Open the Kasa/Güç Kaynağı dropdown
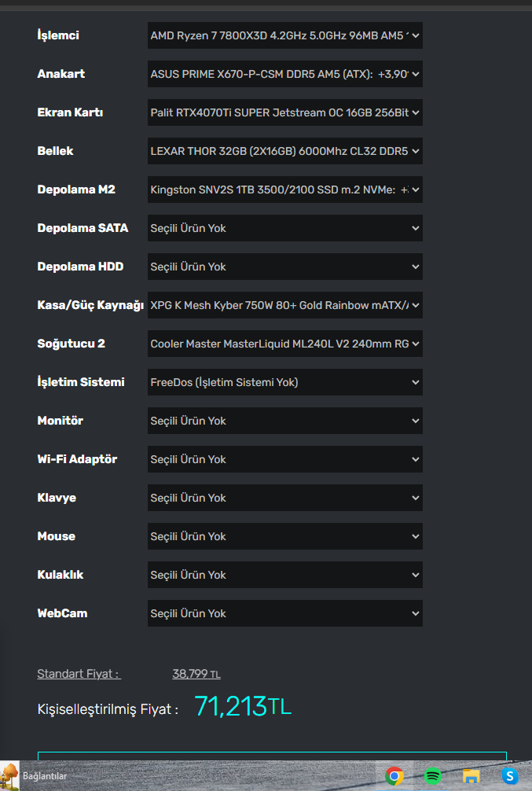 pyautogui.click(x=285, y=305)
